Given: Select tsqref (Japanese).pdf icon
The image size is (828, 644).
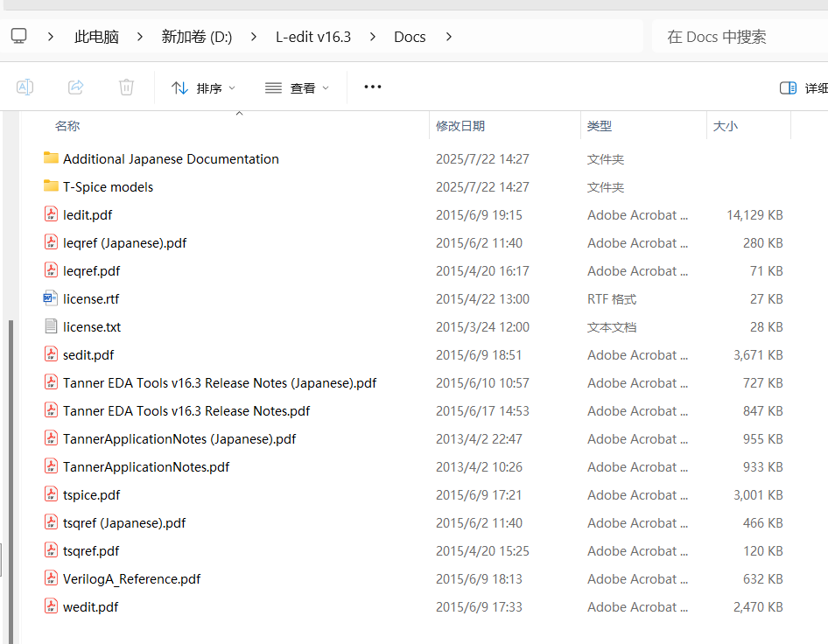Looking at the screenshot, I should click(51, 521).
